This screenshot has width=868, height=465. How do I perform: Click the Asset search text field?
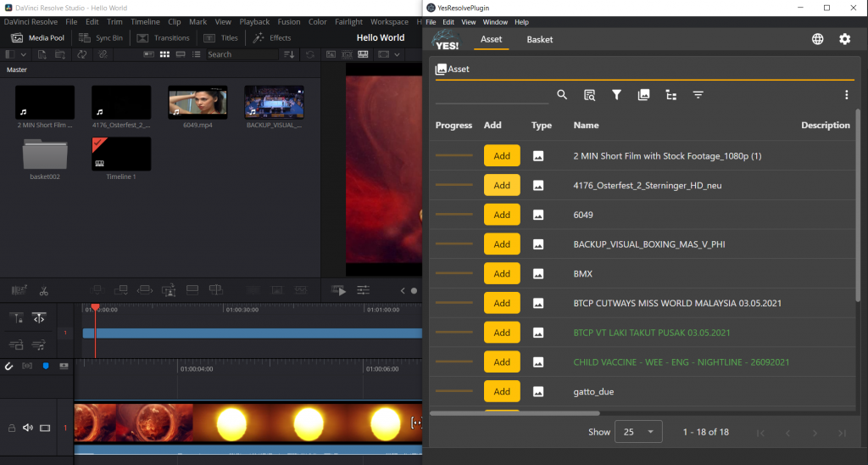[492, 95]
